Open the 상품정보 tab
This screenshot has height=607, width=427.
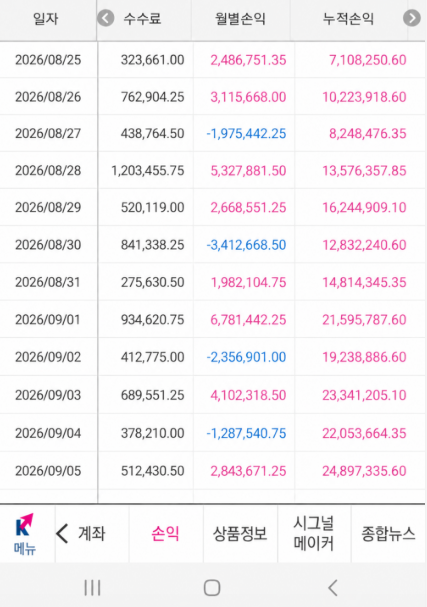coord(240,533)
